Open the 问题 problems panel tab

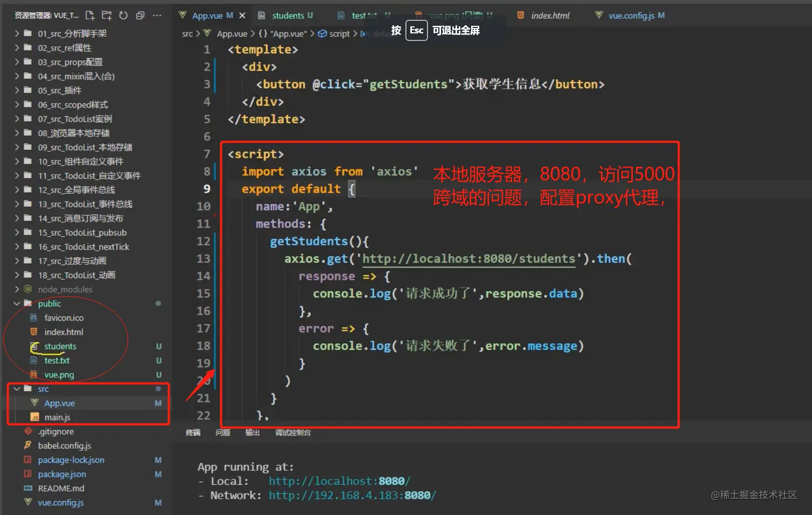(x=222, y=433)
